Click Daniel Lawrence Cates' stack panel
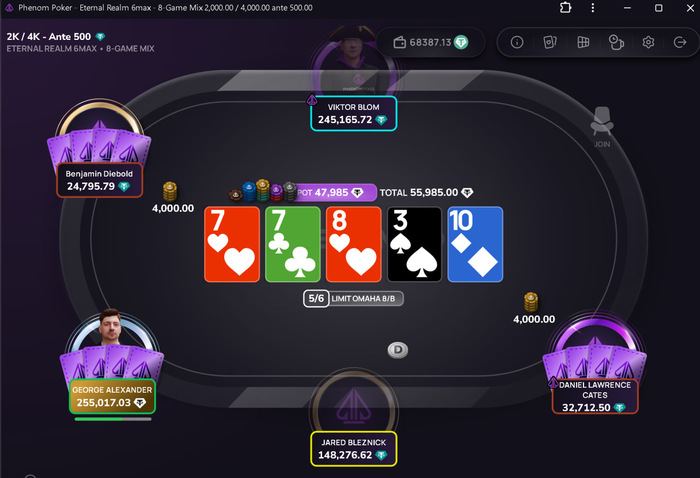The height and width of the screenshot is (478, 700). [595, 396]
